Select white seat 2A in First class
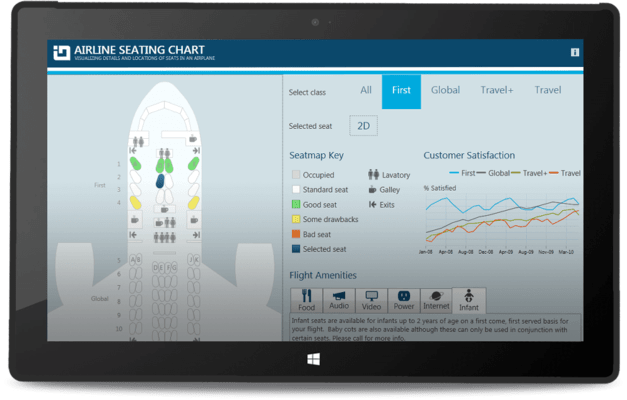This screenshot has width=627, height=400. click(135, 176)
